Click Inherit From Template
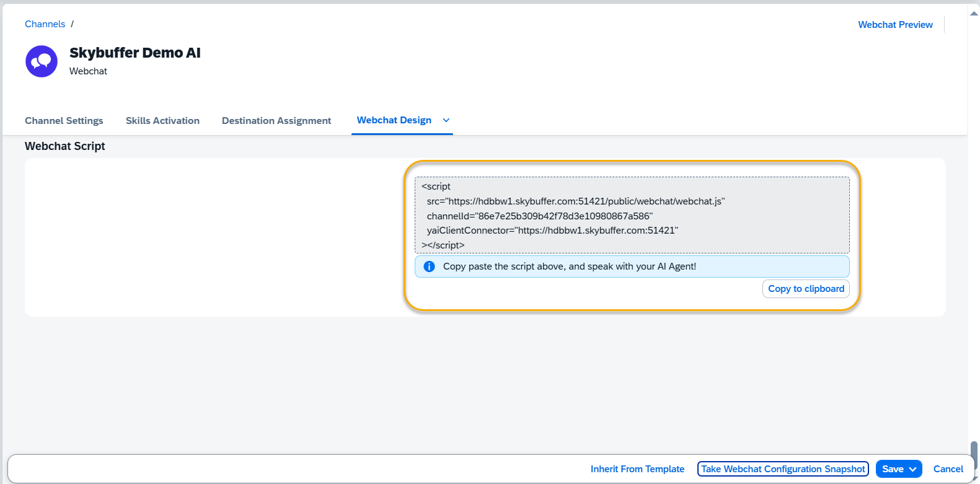Image resolution: width=980 pixels, height=484 pixels. (637, 469)
